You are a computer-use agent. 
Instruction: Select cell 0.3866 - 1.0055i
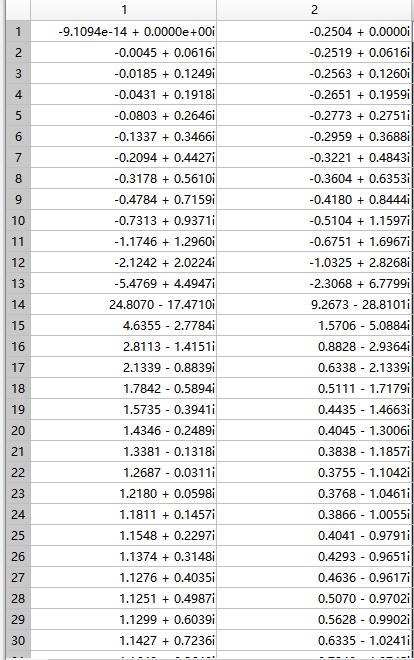point(314,514)
